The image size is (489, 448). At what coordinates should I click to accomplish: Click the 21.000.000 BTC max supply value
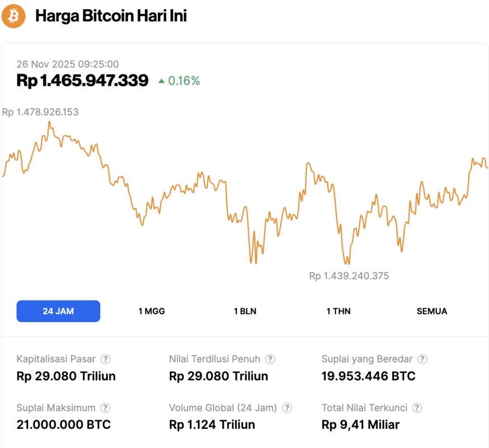click(63, 424)
